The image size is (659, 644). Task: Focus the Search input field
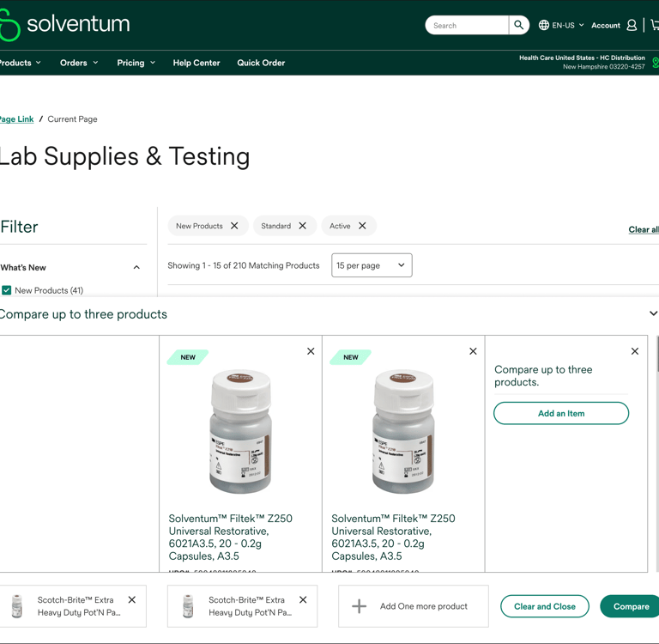[x=467, y=25]
